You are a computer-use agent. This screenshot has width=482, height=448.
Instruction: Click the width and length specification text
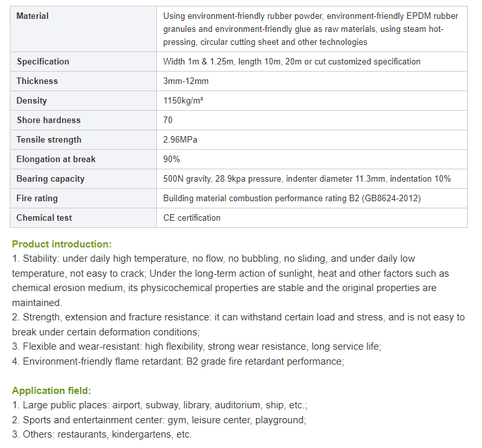(292, 62)
